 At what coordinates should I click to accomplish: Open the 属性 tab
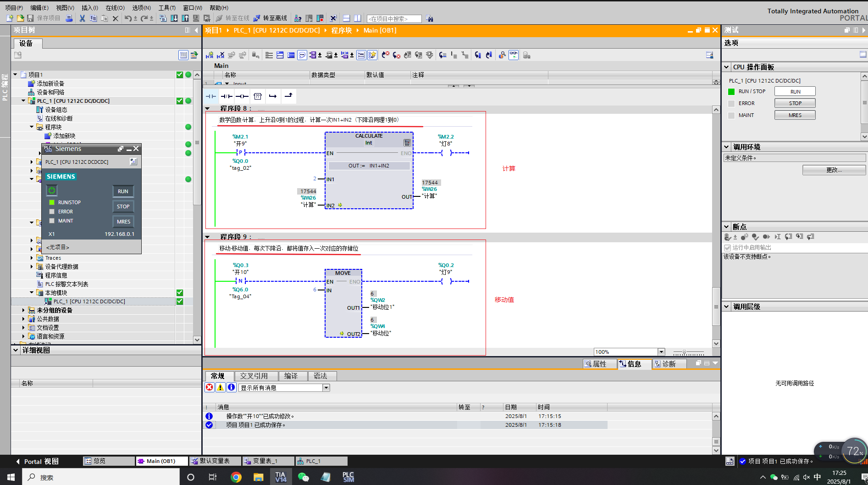pyautogui.click(x=600, y=364)
